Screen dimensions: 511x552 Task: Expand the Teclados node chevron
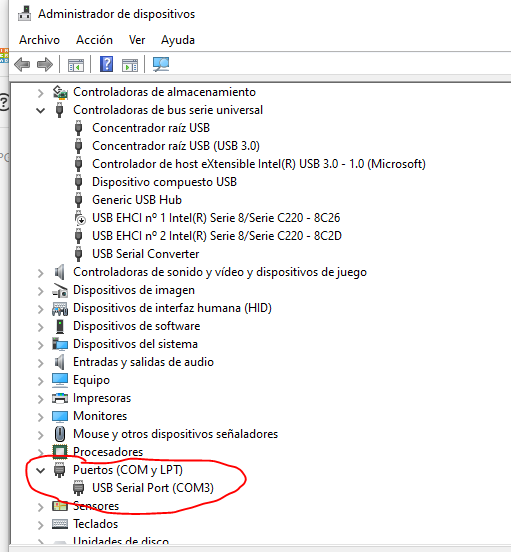40,525
